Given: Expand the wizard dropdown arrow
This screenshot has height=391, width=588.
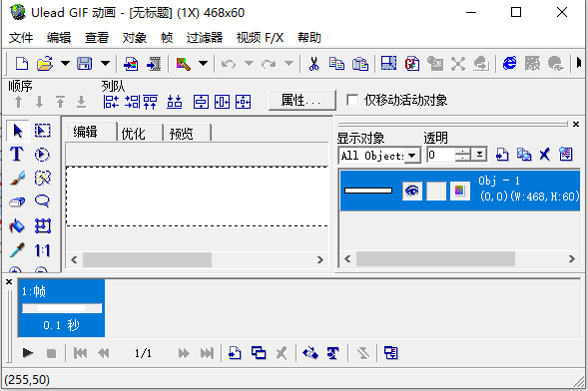Looking at the screenshot, I should point(203,63).
